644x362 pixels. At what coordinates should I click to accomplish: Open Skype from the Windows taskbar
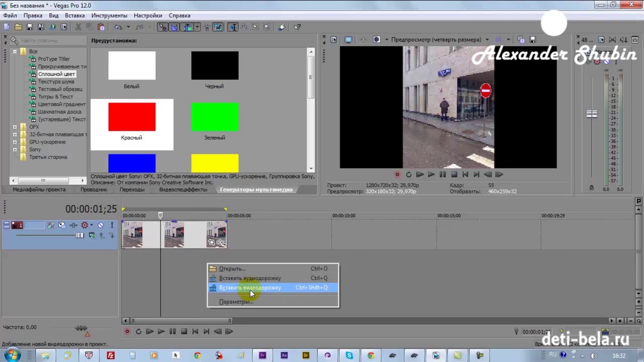click(x=349, y=355)
